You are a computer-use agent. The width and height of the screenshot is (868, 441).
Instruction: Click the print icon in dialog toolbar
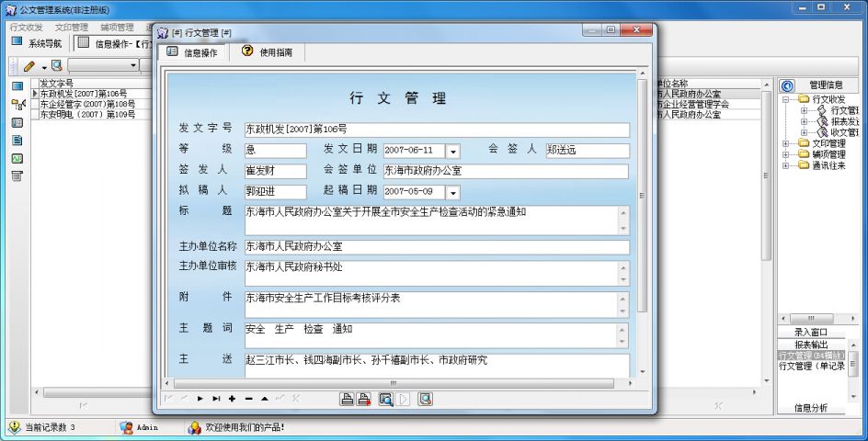pyautogui.click(x=348, y=399)
